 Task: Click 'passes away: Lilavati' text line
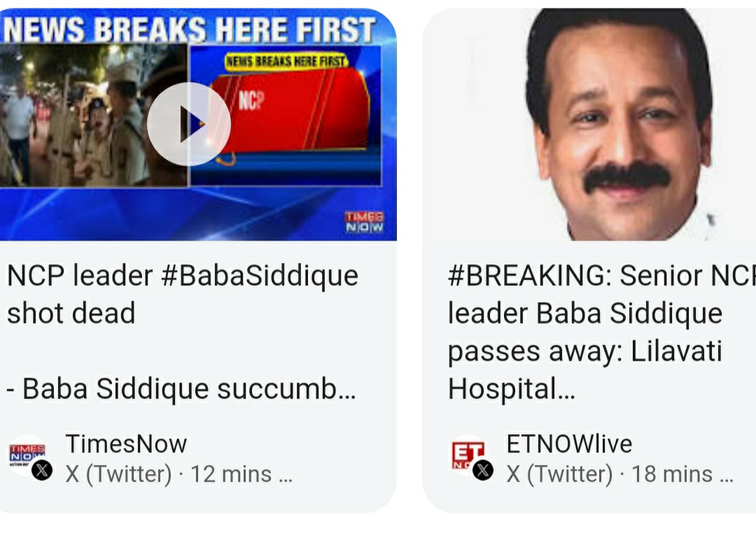click(584, 351)
